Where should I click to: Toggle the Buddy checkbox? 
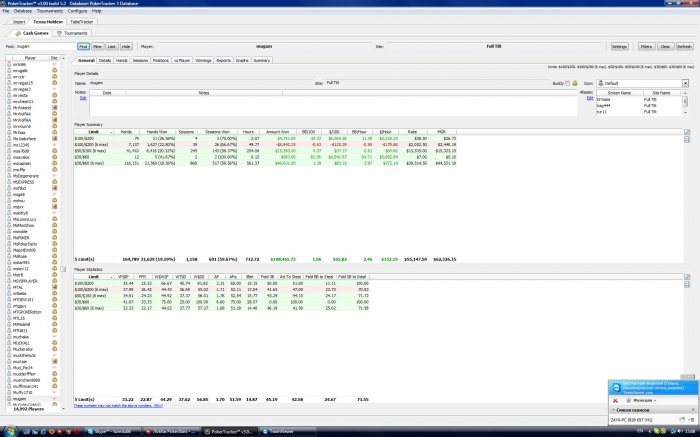(567, 83)
